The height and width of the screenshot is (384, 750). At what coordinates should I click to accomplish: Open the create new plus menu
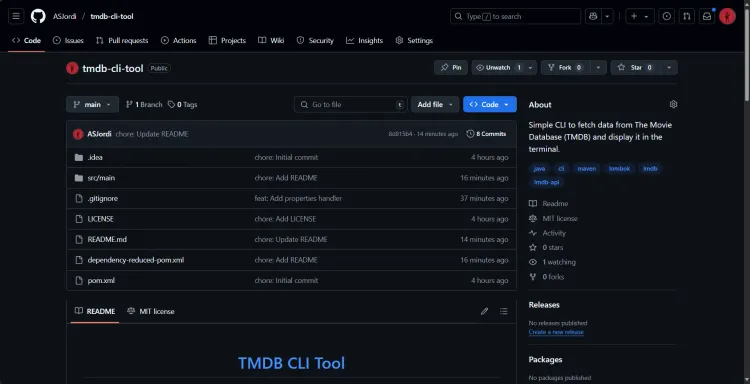click(640, 16)
